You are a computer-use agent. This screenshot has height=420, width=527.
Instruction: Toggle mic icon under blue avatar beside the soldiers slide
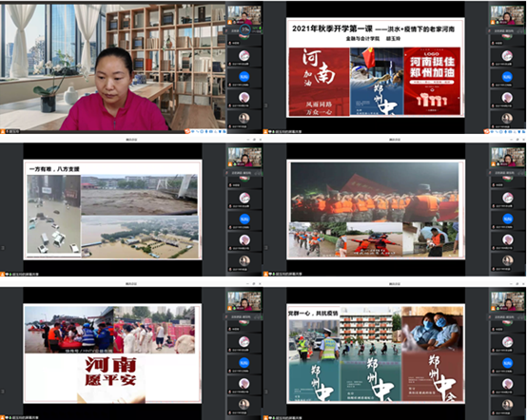click(494, 227)
